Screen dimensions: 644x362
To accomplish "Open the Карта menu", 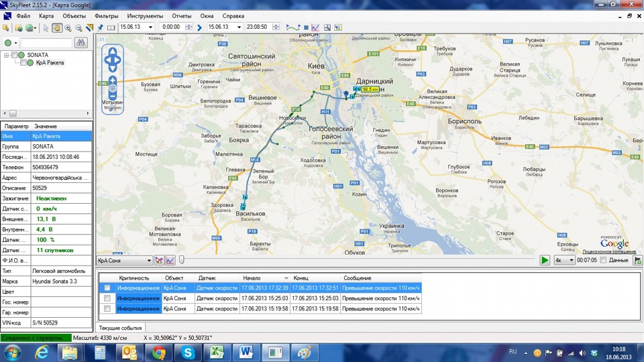I will click(46, 16).
